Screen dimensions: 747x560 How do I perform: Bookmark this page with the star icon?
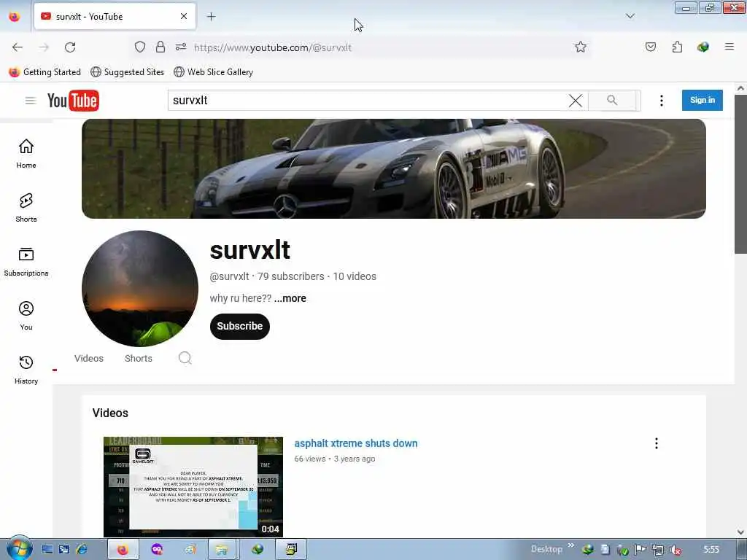(580, 47)
